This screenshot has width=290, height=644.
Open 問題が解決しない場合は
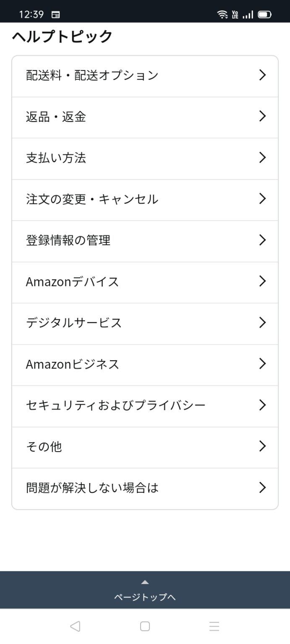(x=145, y=488)
